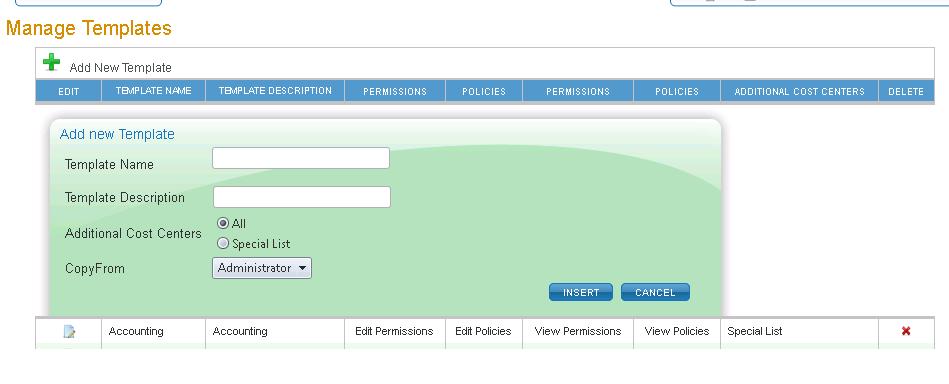Image resolution: width=949 pixels, height=384 pixels.
Task: Open Edit Policies for Accounting
Action: click(x=483, y=331)
